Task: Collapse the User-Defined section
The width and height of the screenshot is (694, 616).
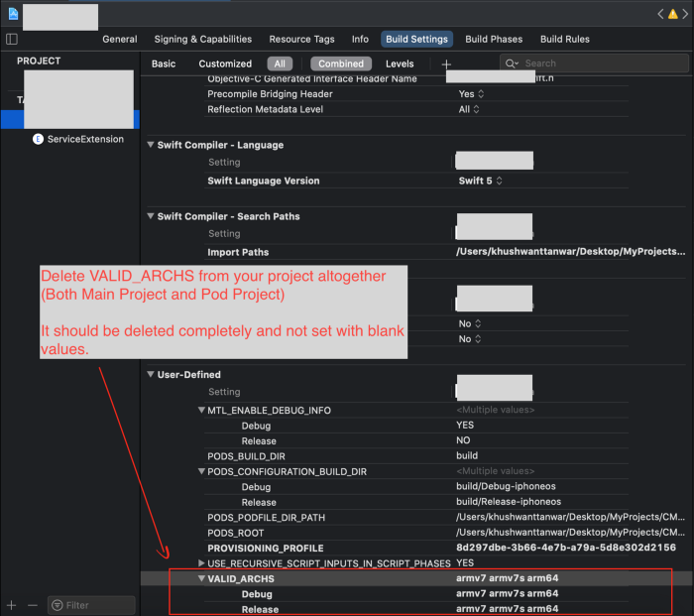Action: pyautogui.click(x=151, y=374)
